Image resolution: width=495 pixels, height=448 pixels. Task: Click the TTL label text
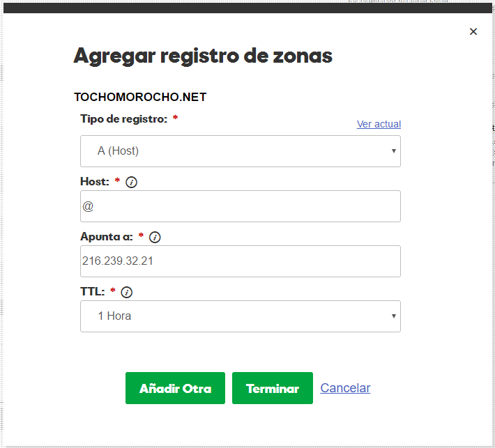tap(93, 292)
